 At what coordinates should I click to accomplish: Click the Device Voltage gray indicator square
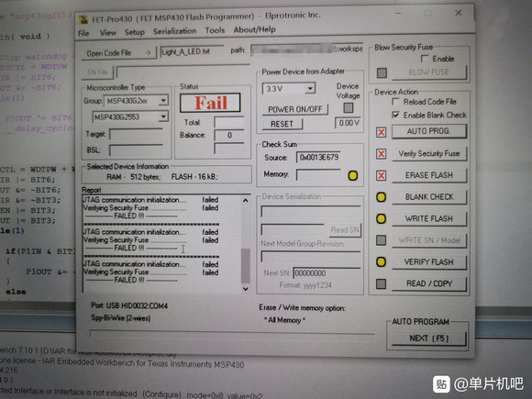(x=349, y=108)
